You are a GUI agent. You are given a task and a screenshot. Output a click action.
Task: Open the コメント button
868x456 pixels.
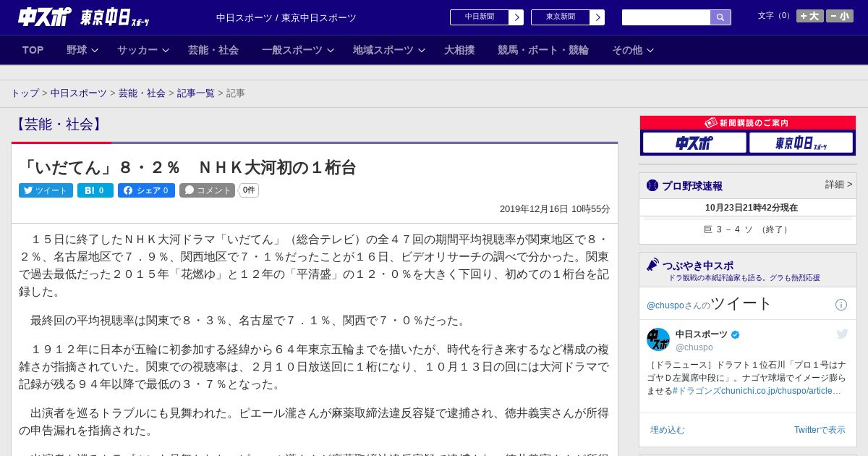[208, 190]
